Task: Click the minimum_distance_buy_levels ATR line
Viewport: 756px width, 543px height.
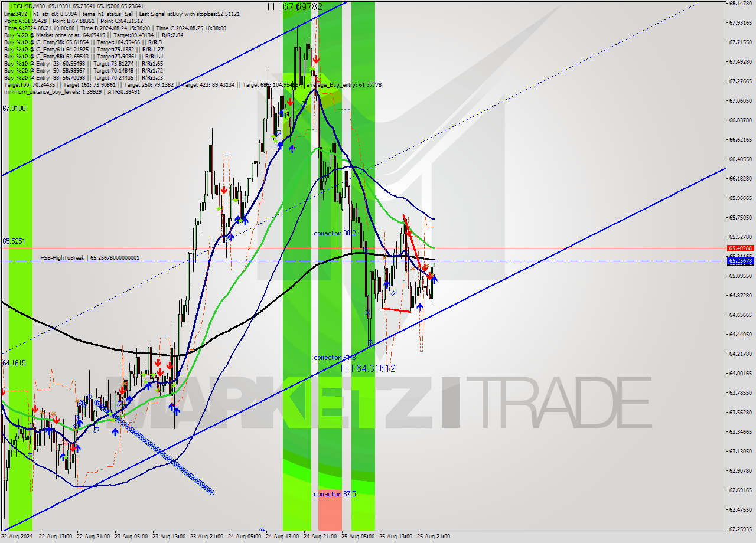Action: [x=72, y=91]
